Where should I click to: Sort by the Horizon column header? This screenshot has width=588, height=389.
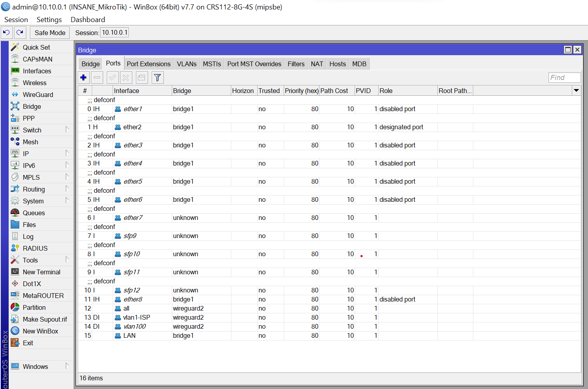click(244, 91)
